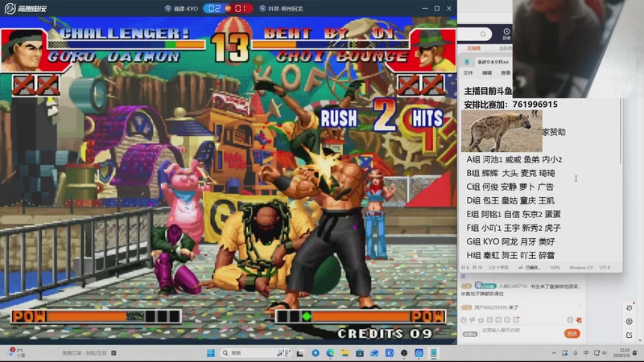Image resolution: width=644 pixels, height=362 pixels.
Task: Click the Notepad icon on the document tab
Action: (467, 62)
